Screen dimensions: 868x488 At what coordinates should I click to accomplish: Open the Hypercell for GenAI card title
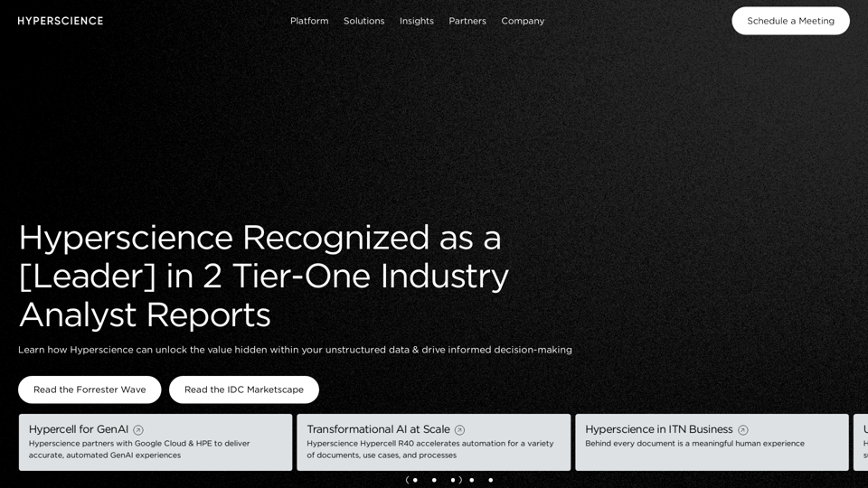[79, 429]
